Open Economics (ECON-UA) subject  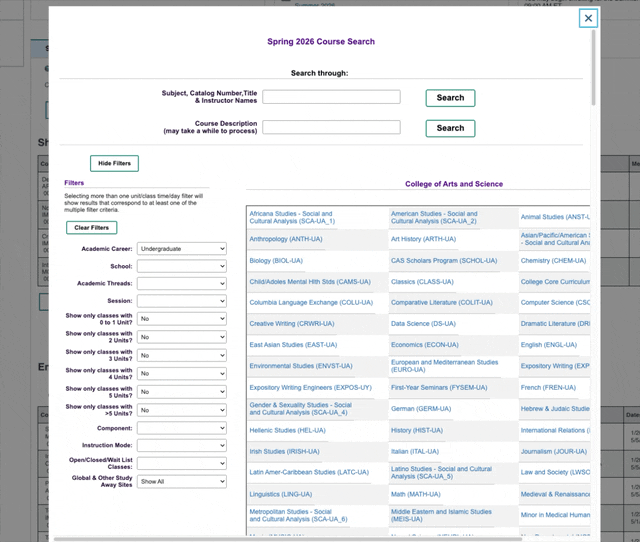coord(424,345)
